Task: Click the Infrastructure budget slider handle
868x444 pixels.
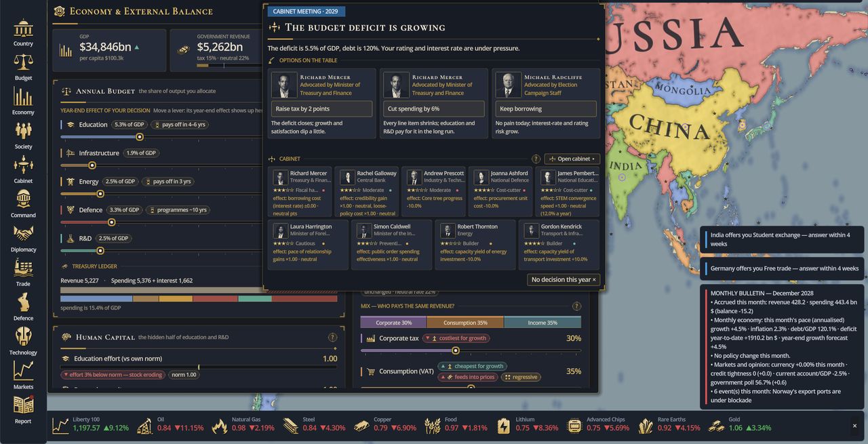Action: tap(92, 165)
